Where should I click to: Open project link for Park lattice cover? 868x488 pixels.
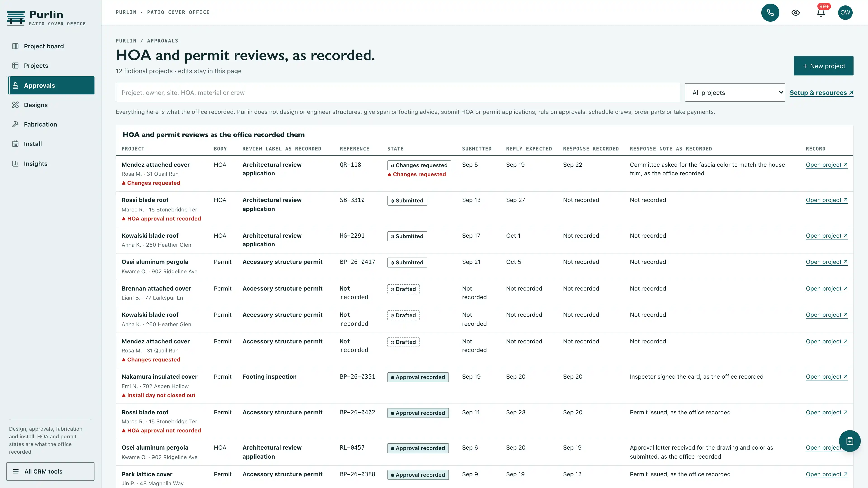827,474
